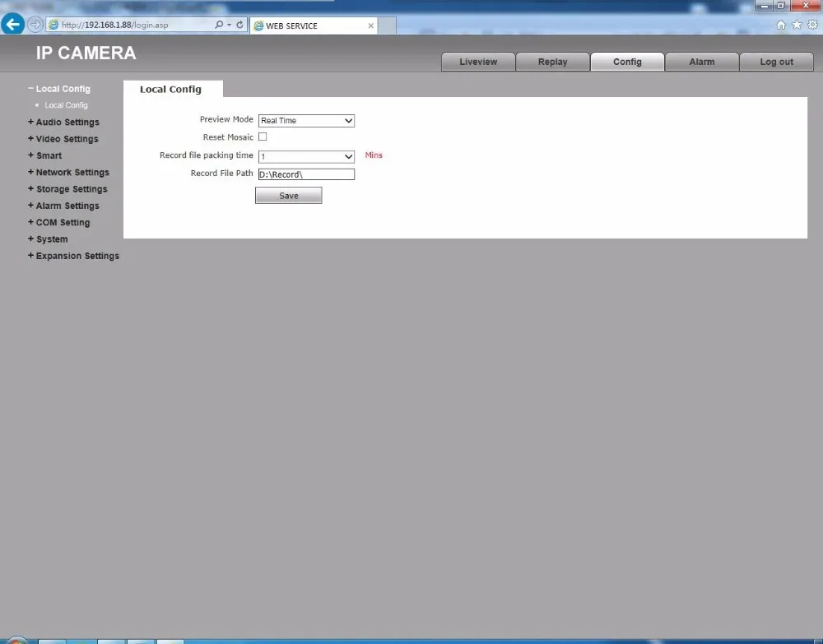This screenshot has width=823, height=644.
Task: Expand Storage Settings in the sidebar
Action: [x=67, y=189]
